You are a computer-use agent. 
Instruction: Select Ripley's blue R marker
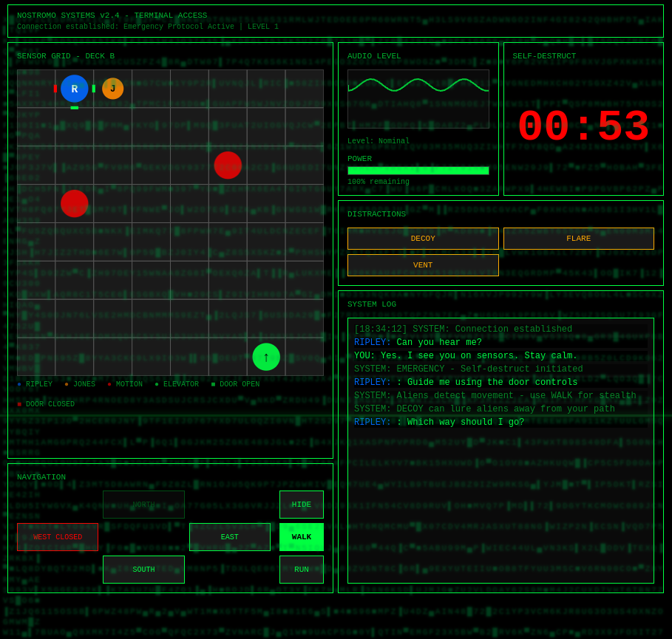tap(75, 89)
